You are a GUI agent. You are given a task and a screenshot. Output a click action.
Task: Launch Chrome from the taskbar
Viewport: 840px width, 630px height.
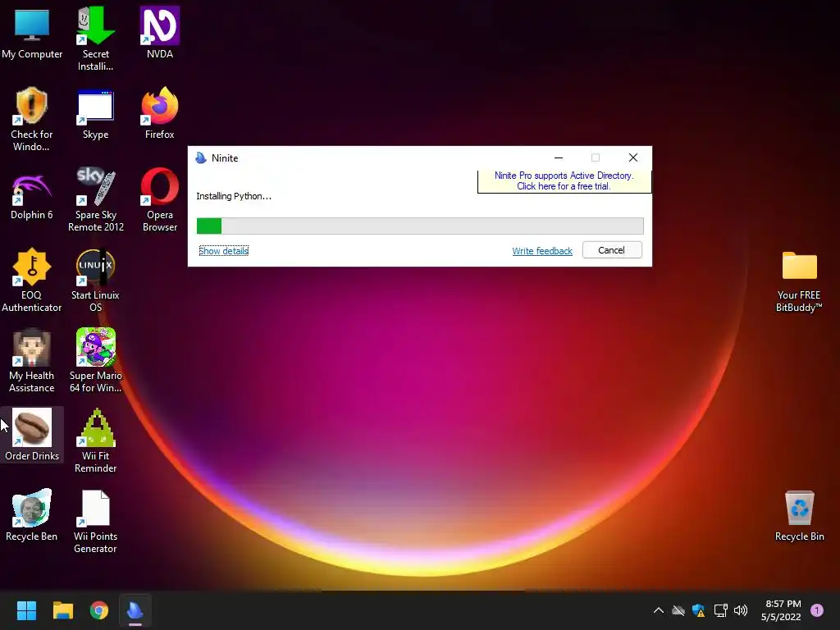[99, 610]
